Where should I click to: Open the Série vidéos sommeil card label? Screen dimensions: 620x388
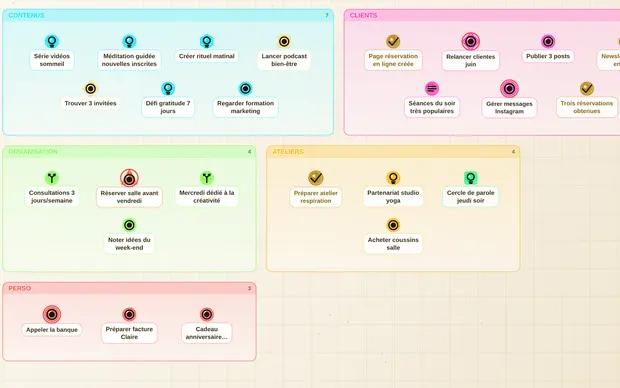tap(52, 60)
